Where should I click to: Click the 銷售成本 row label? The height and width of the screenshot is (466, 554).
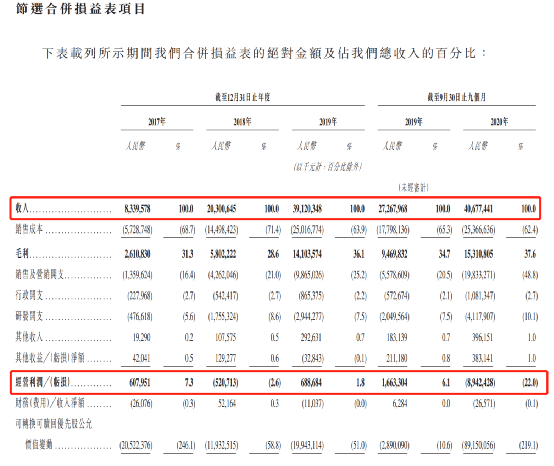pyautogui.click(x=29, y=229)
